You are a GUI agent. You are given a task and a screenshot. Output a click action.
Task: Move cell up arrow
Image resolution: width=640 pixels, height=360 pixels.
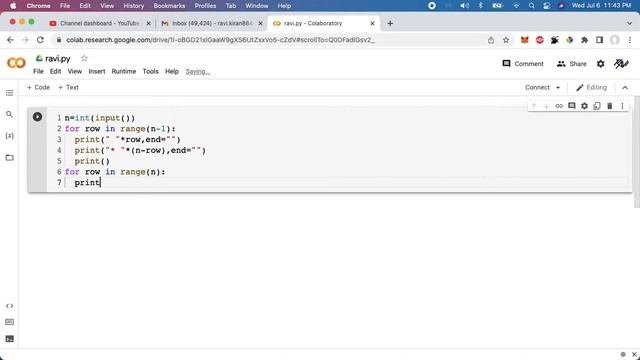tap(533, 106)
